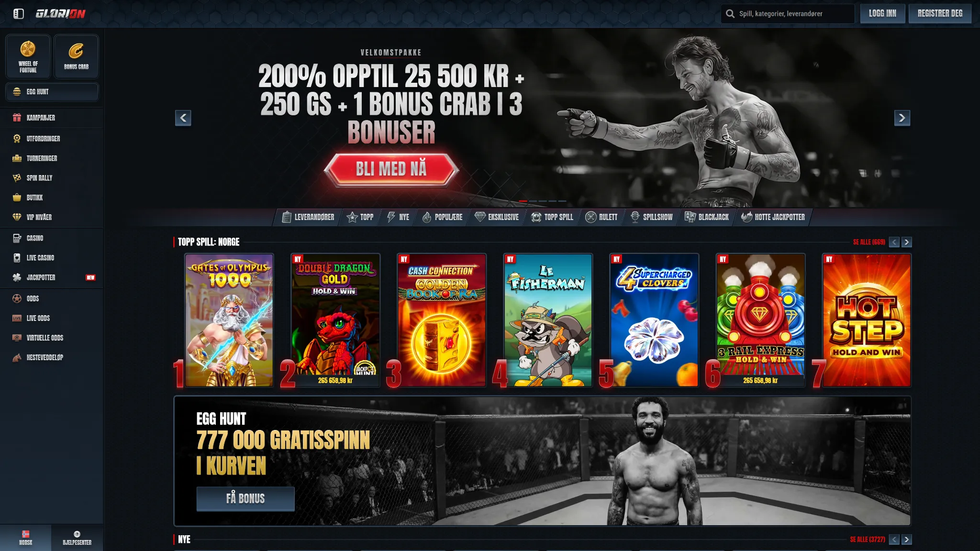Open the Bonus Crab tile
This screenshot has width=980, height=551.
click(x=77, y=56)
